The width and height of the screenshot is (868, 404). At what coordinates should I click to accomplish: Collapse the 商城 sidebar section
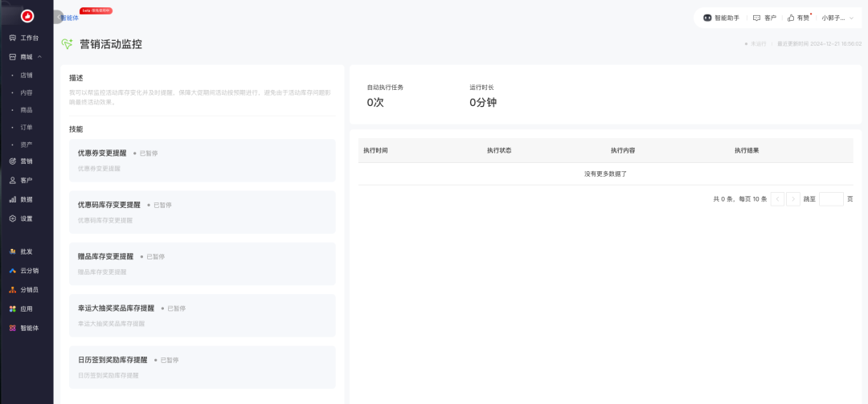click(39, 57)
